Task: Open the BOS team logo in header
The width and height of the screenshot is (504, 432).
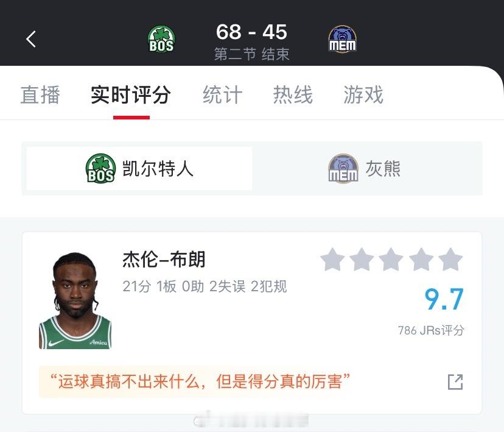Action: 161,39
